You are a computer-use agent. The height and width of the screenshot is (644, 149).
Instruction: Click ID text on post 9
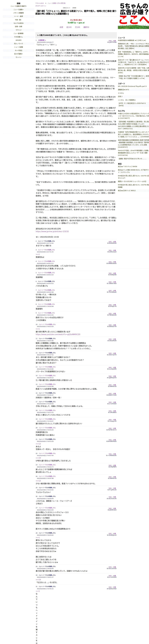[112, 315]
